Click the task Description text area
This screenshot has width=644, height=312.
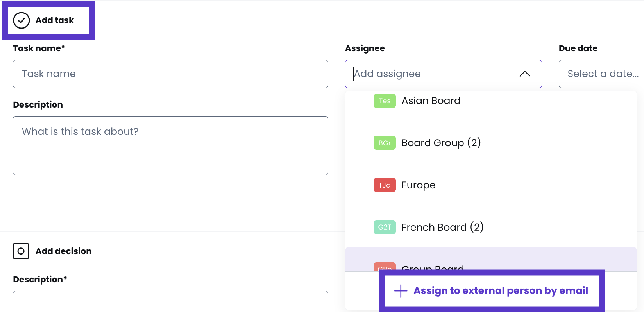point(170,145)
